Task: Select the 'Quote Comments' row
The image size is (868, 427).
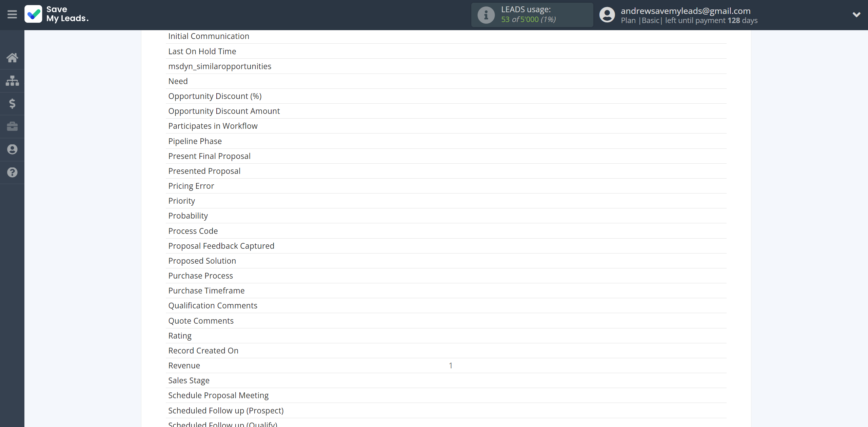Action: tap(446, 321)
